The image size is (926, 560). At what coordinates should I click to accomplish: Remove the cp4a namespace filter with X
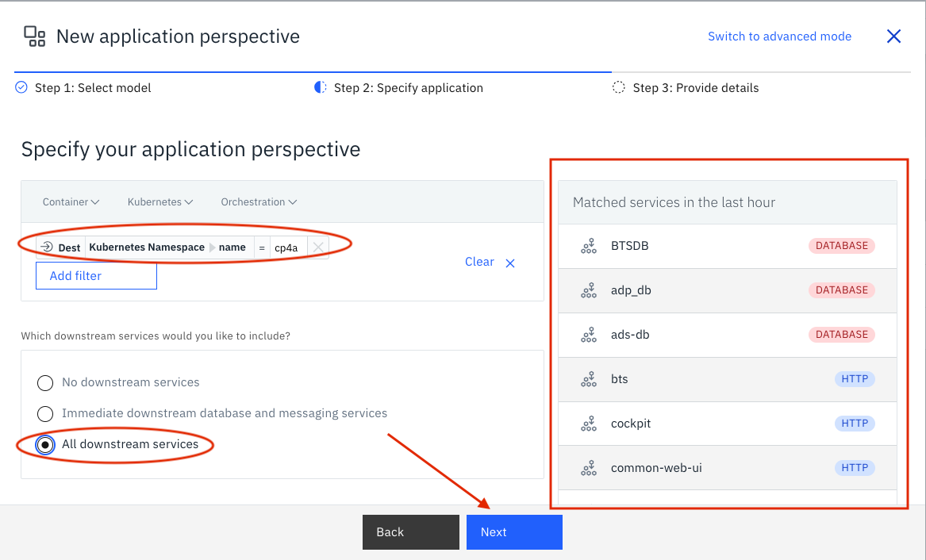click(317, 247)
